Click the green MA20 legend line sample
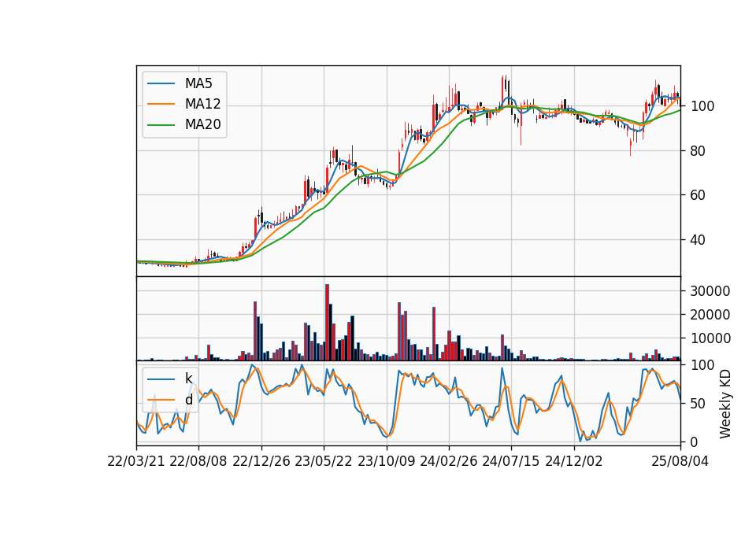The width and height of the screenshot is (756, 543). pos(161,125)
